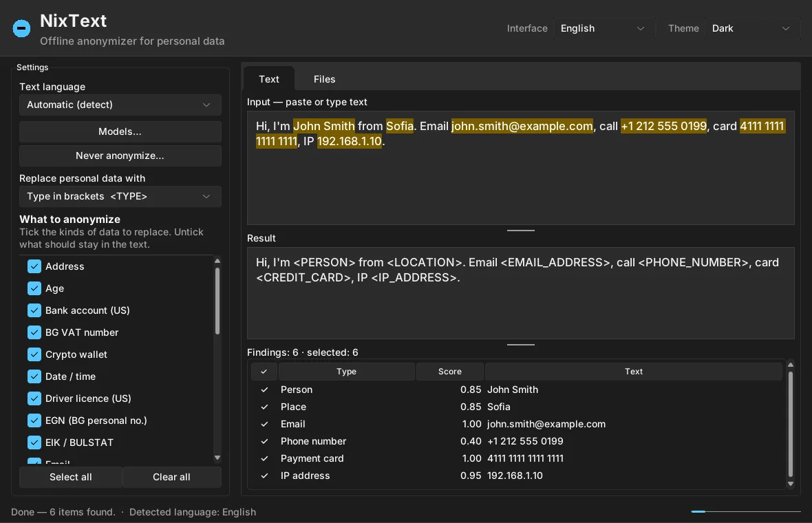
Task: Untick the Date / time checkbox
Action: [34, 376]
